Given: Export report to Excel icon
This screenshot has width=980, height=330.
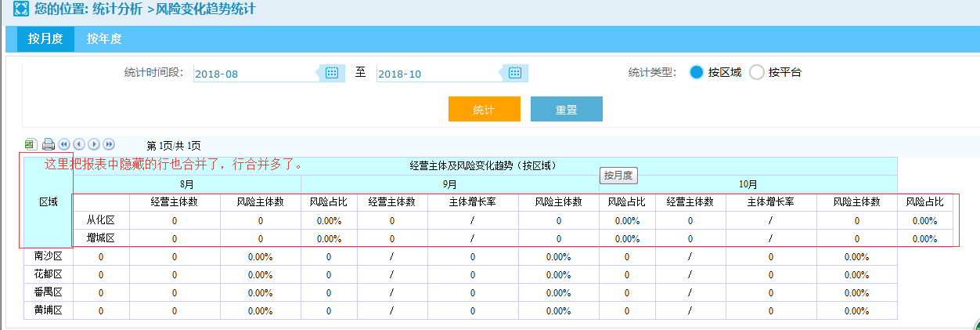Looking at the screenshot, I should pyautogui.click(x=31, y=144).
